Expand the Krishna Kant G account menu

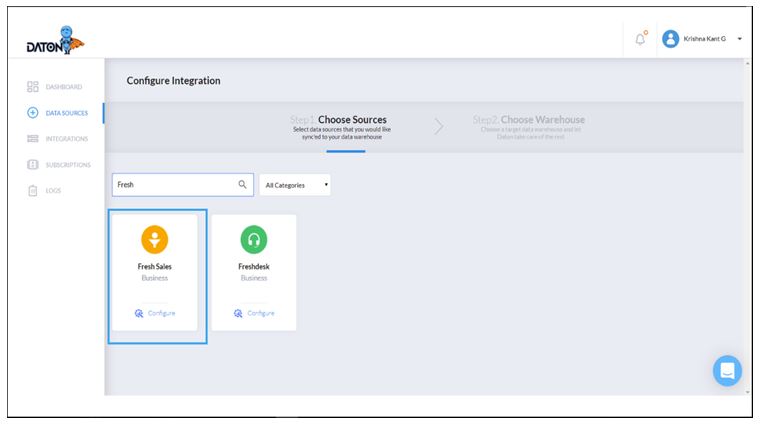pos(740,39)
